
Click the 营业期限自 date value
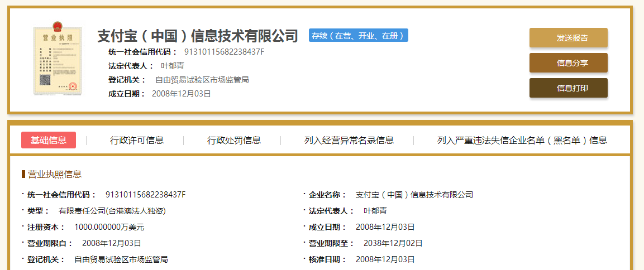click(x=111, y=243)
